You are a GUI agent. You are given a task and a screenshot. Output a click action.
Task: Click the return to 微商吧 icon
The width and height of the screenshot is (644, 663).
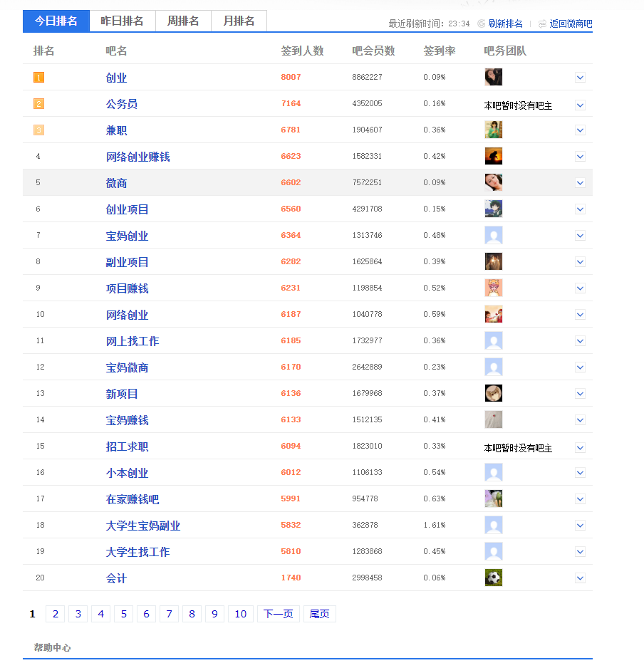click(542, 24)
